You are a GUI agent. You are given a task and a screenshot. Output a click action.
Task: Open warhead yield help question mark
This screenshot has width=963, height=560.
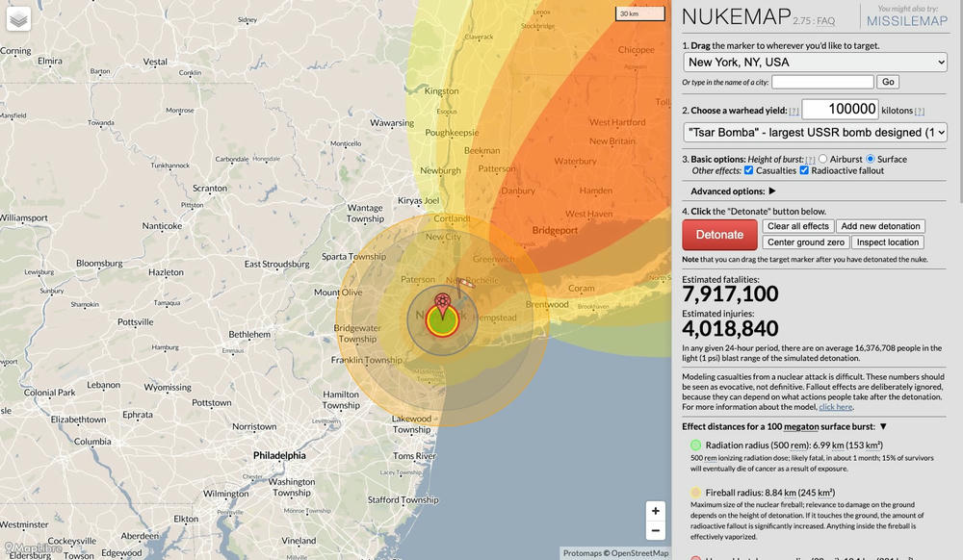[794, 111]
